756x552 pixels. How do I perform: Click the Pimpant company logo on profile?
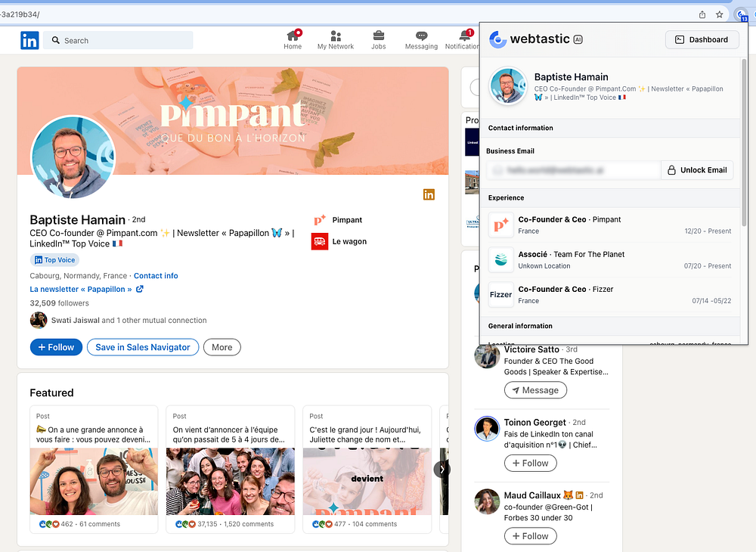click(x=320, y=220)
